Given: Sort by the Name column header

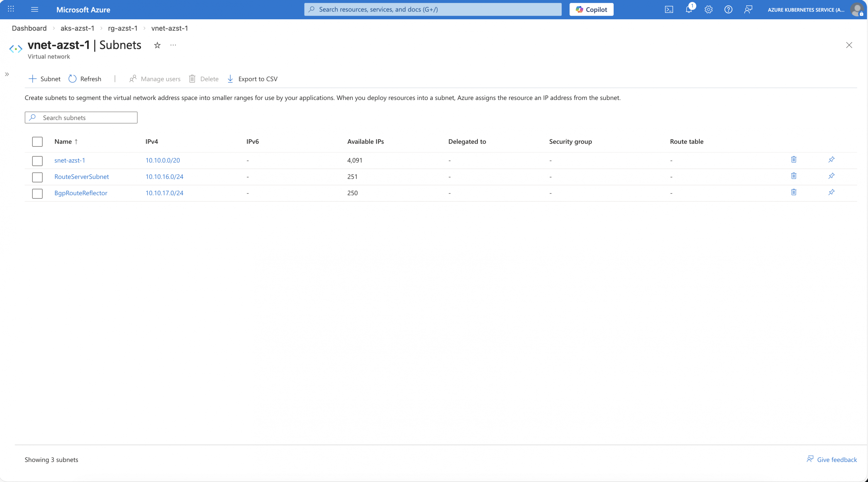Looking at the screenshot, I should tap(63, 142).
